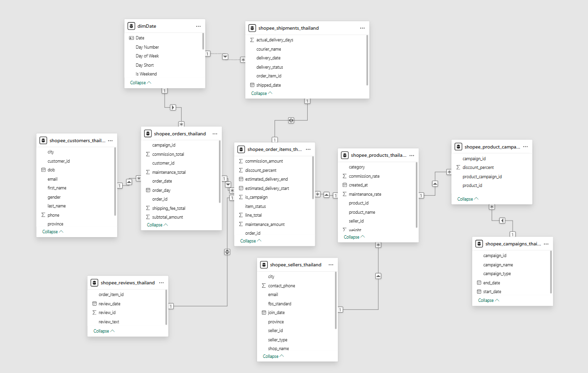Collapse the shopee_sellers_thailand table card
Viewport: 588px width, 373px height.
(274, 356)
